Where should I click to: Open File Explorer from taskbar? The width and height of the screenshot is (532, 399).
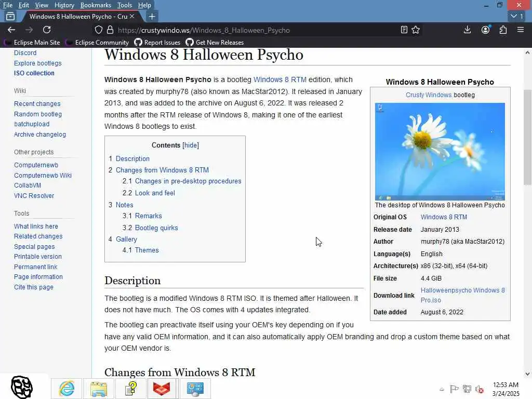(x=99, y=389)
